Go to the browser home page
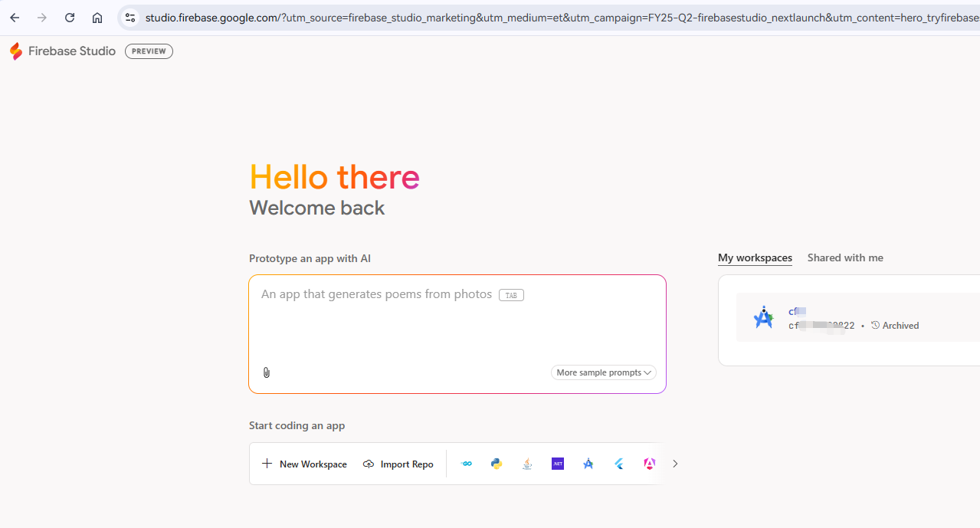 click(97, 18)
